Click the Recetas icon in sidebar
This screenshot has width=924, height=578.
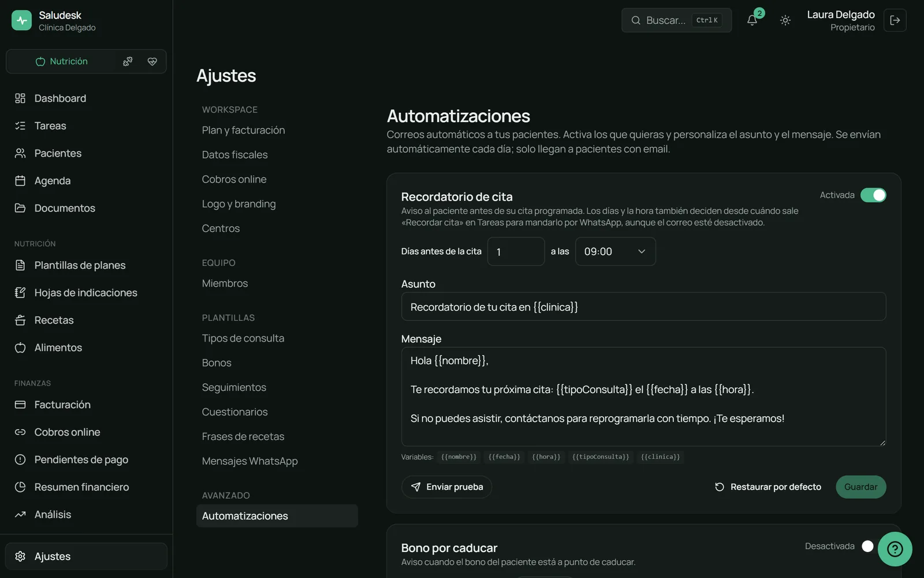coord(20,320)
